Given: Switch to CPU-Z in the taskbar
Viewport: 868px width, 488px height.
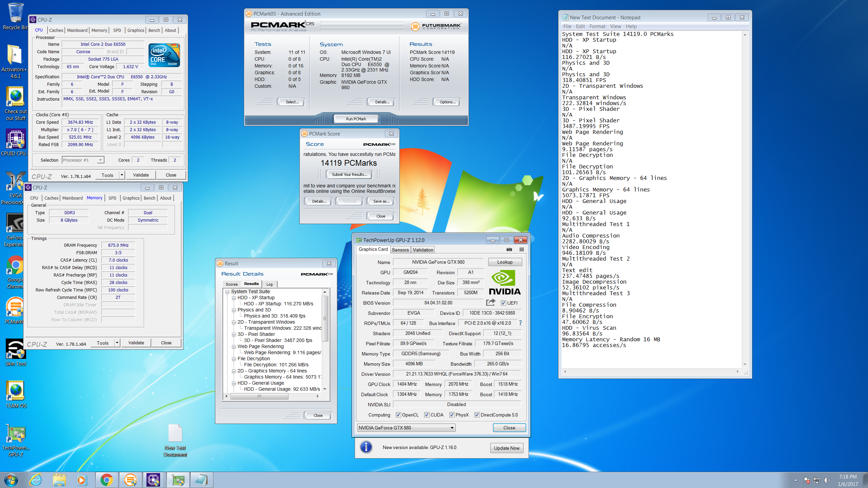Looking at the screenshot, I should pyautogui.click(x=154, y=480).
